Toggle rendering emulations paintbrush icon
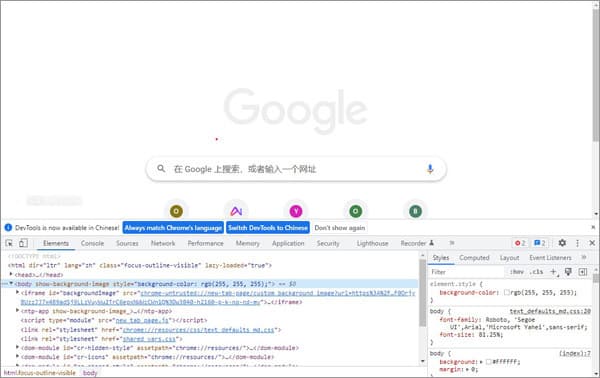This screenshot has width=600, height=378. 568,272
